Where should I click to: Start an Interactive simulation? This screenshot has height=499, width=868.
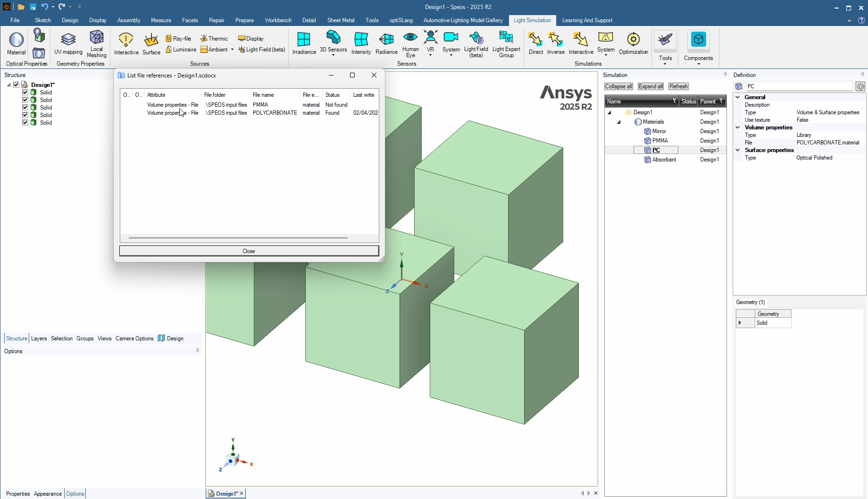tap(581, 43)
